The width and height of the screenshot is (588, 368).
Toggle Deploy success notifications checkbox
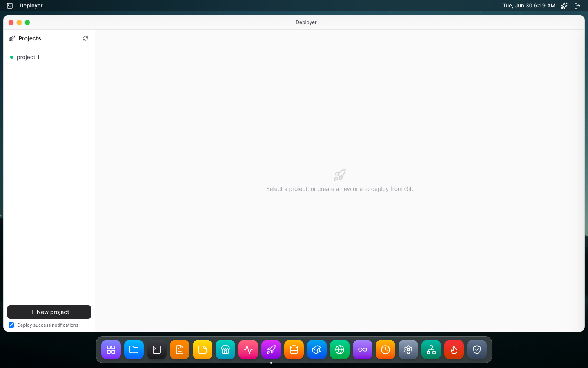pos(11,325)
